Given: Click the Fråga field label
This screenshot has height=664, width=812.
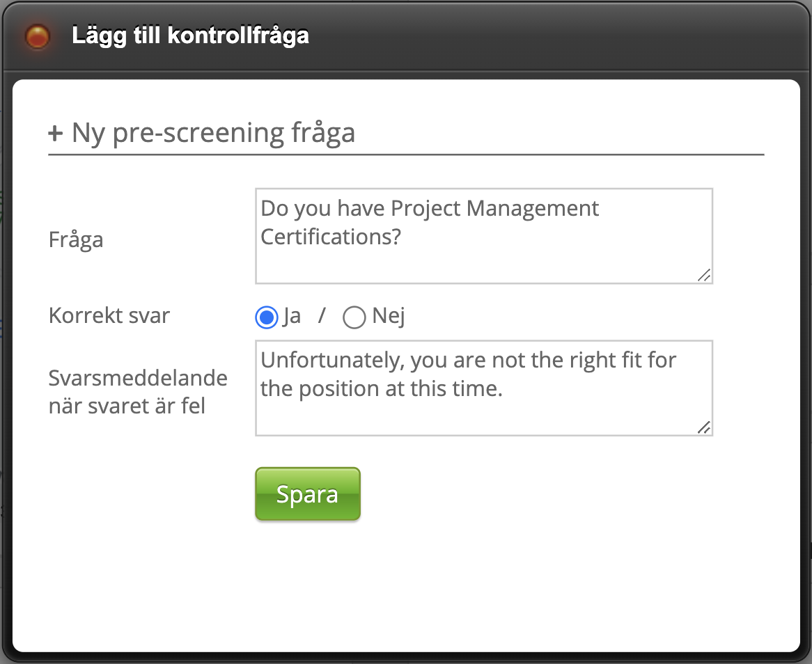Looking at the screenshot, I should pyautogui.click(x=76, y=239).
